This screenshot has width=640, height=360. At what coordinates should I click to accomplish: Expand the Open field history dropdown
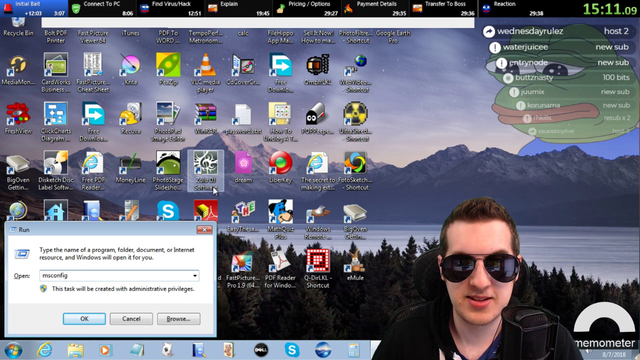(195, 276)
